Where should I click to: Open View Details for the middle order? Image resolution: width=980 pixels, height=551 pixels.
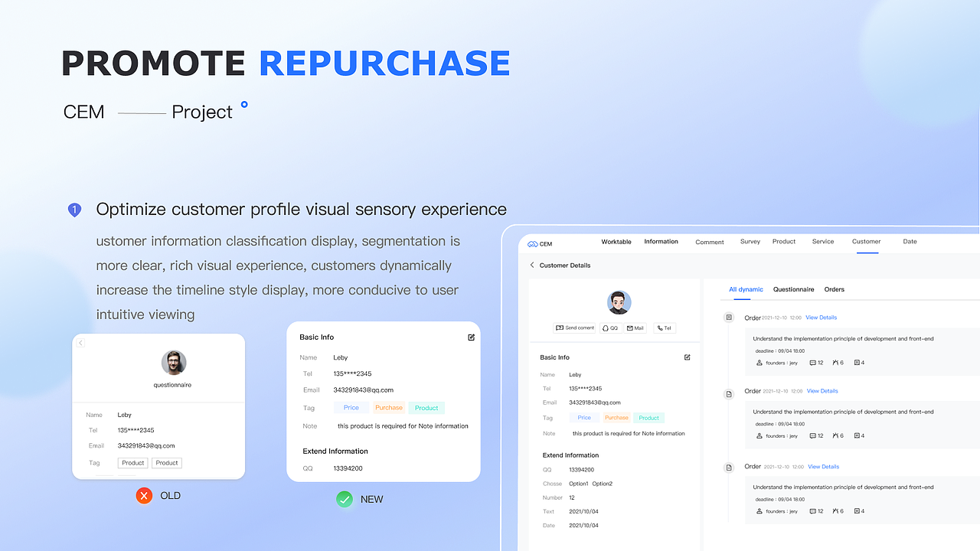[822, 391]
